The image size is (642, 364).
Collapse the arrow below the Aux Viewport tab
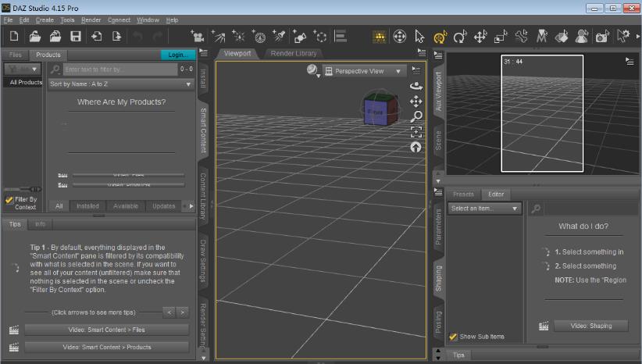click(438, 181)
